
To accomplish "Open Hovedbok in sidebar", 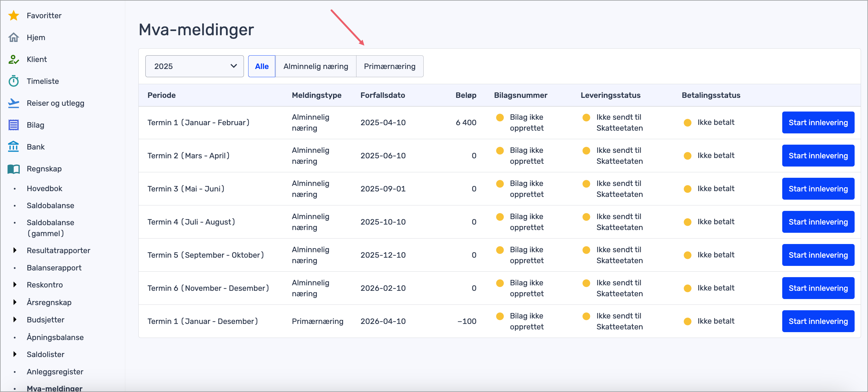I will [44, 189].
